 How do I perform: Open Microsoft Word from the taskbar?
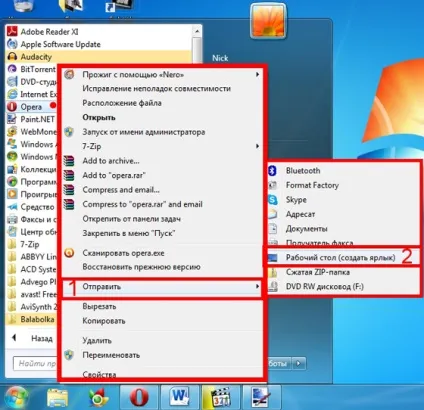coord(180,397)
